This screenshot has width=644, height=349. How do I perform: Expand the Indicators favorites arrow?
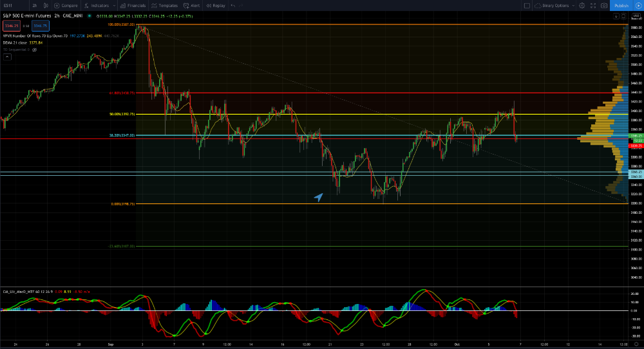(114, 5)
